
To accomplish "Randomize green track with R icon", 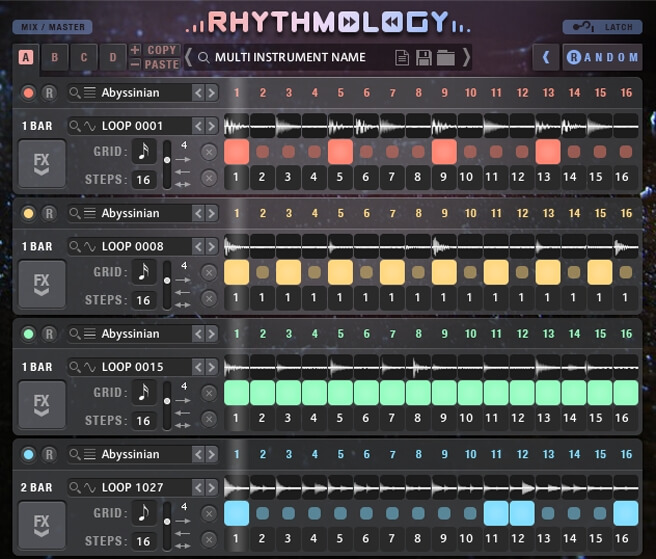I will (49, 334).
